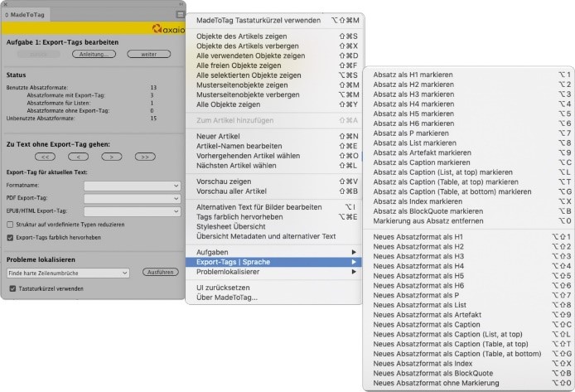Image resolution: width=575 pixels, height=392 pixels.
Task: Select 'Artikel-Namen bearbeiten'
Action: tap(273, 146)
